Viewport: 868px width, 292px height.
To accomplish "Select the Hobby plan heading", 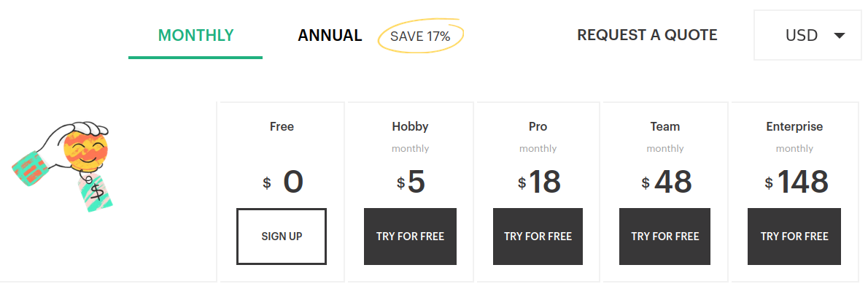I will click(x=410, y=126).
